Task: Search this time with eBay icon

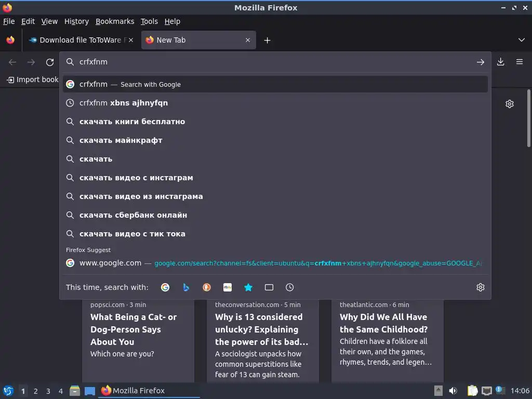Action: (228, 287)
